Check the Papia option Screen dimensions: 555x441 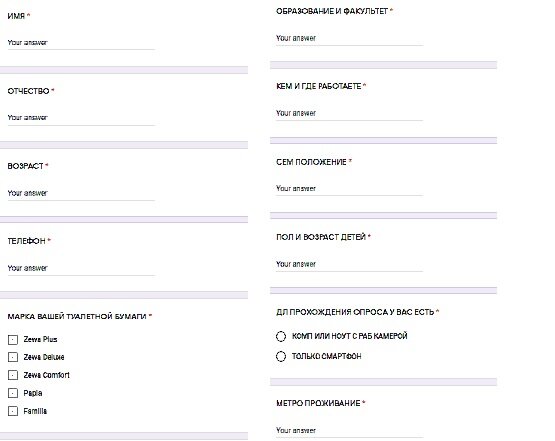click(13, 393)
